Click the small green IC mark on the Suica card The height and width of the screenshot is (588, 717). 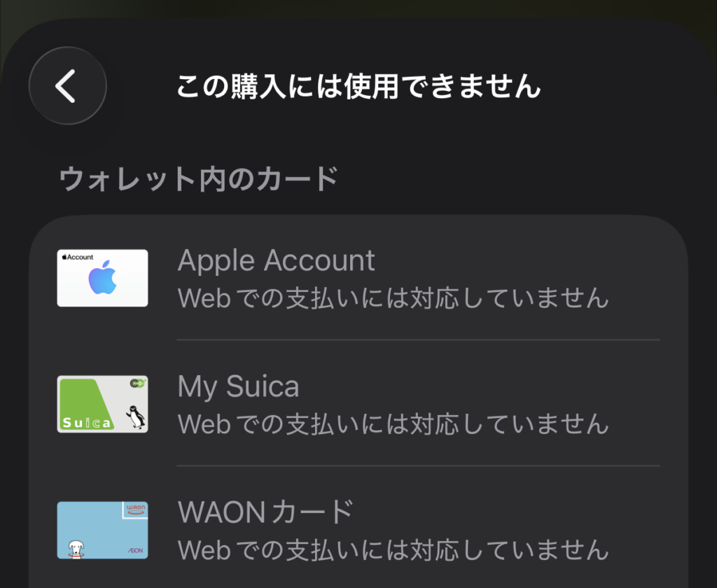pos(137,383)
